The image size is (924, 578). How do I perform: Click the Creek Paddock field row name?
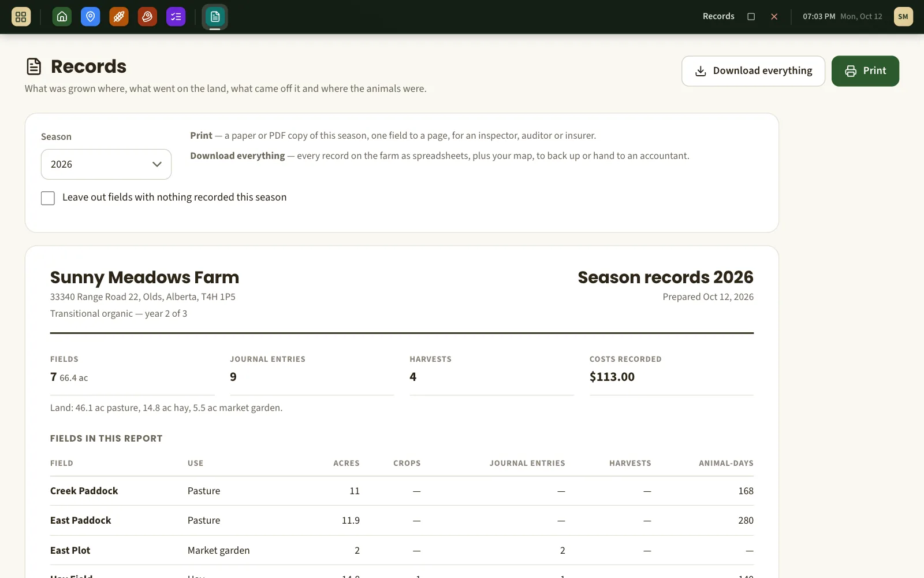tap(84, 491)
